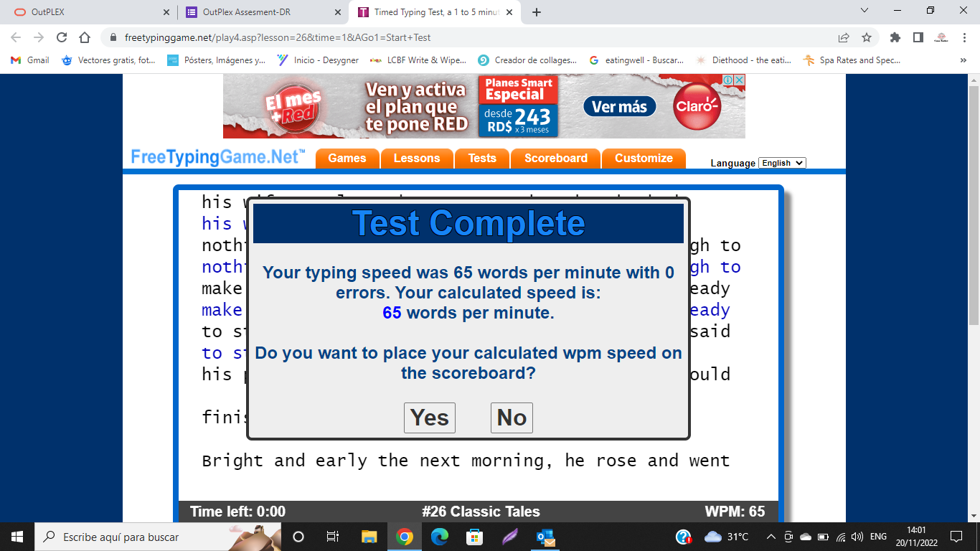Open the Vectores gratis bookmark
Screen dimensions: 980x551
pyautogui.click(x=108, y=60)
